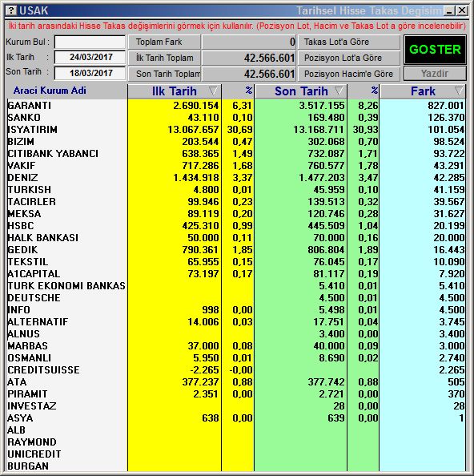The image size is (474, 476).
Task: Edit the Son Tarih date field
Action: (90, 73)
